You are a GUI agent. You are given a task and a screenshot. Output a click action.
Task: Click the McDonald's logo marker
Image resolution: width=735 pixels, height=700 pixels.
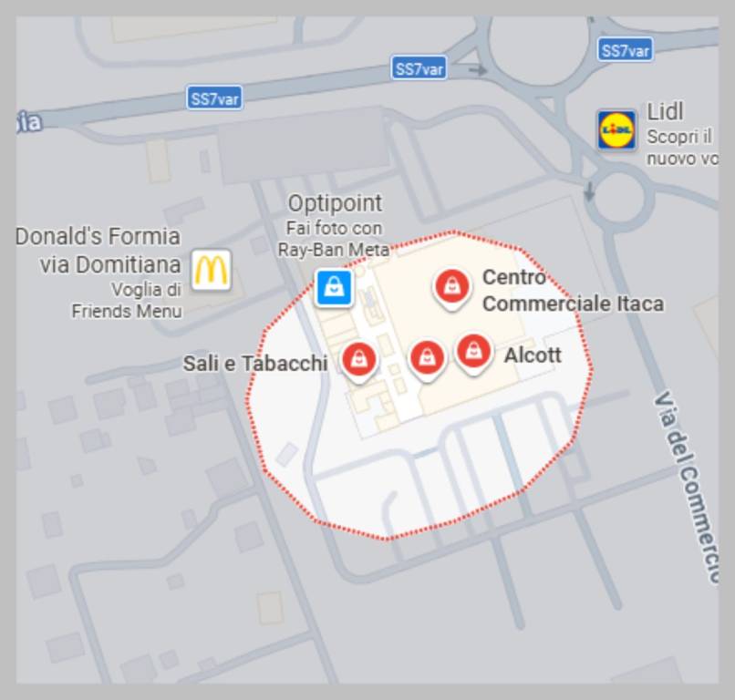click(211, 270)
